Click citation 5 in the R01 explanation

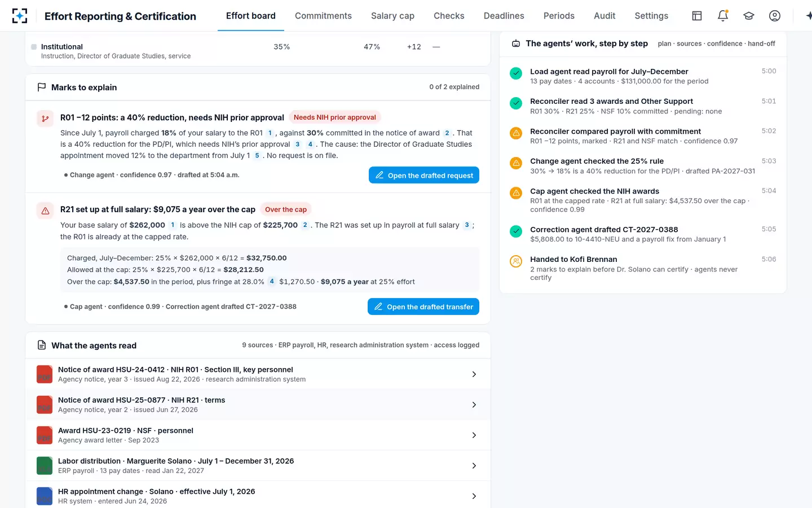(x=257, y=156)
